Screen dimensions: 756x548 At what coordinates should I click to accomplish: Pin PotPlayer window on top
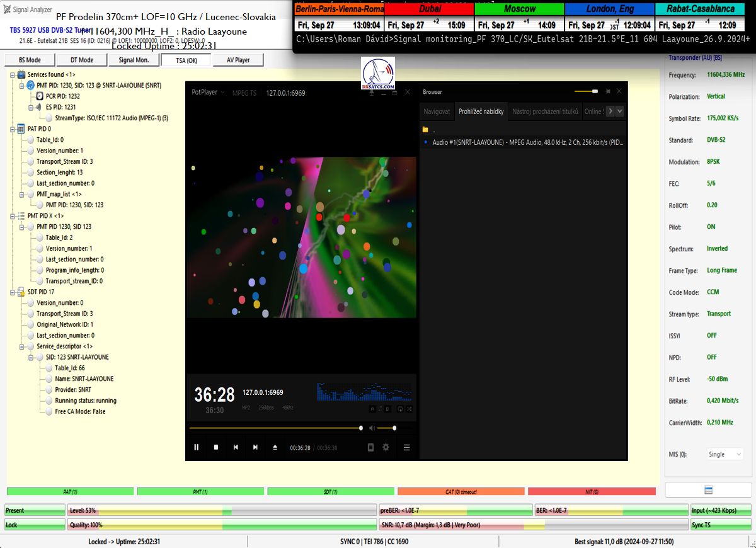[x=371, y=92]
